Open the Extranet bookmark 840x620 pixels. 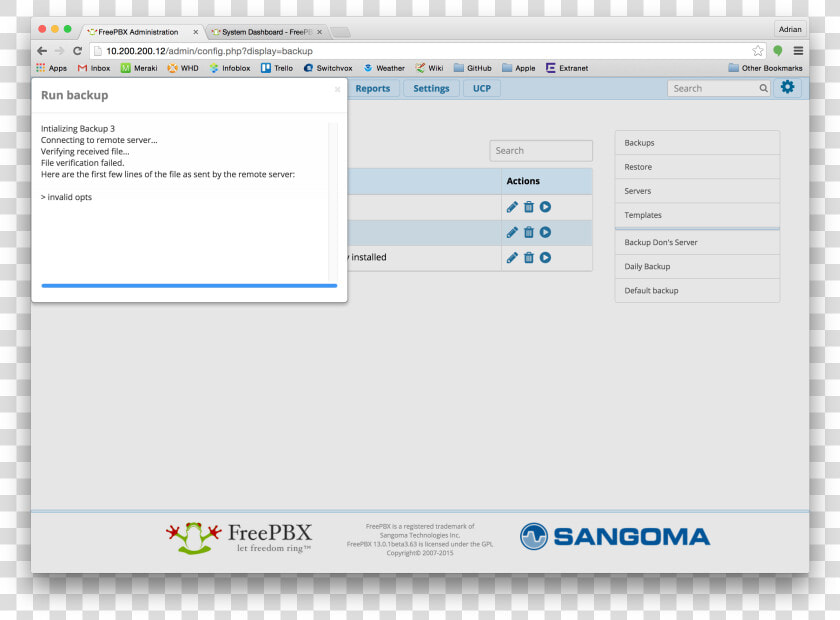coord(567,68)
